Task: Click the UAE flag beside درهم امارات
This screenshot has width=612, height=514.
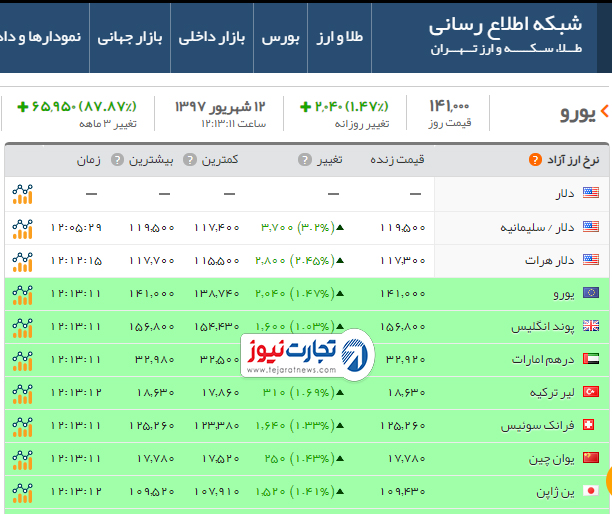Action: pyautogui.click(x=591, y=359)
